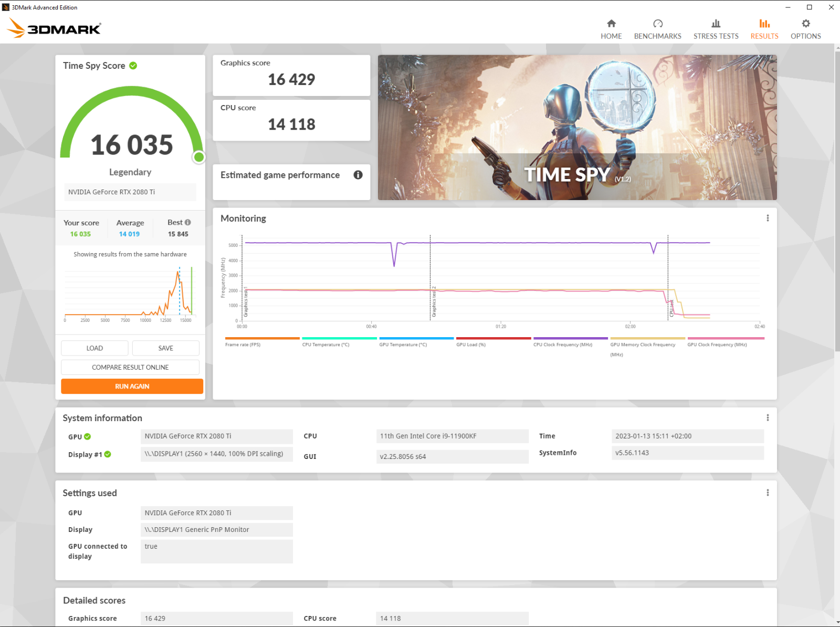Click the score distribution histogram
Image resolution: width=840 pixels, height=627 pixels.
point(129,293)
